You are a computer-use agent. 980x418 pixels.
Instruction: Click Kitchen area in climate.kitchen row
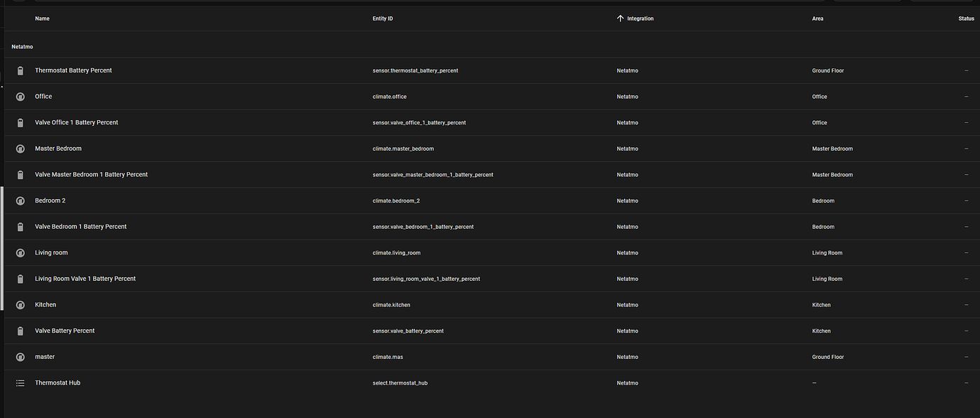pos(821,305)
